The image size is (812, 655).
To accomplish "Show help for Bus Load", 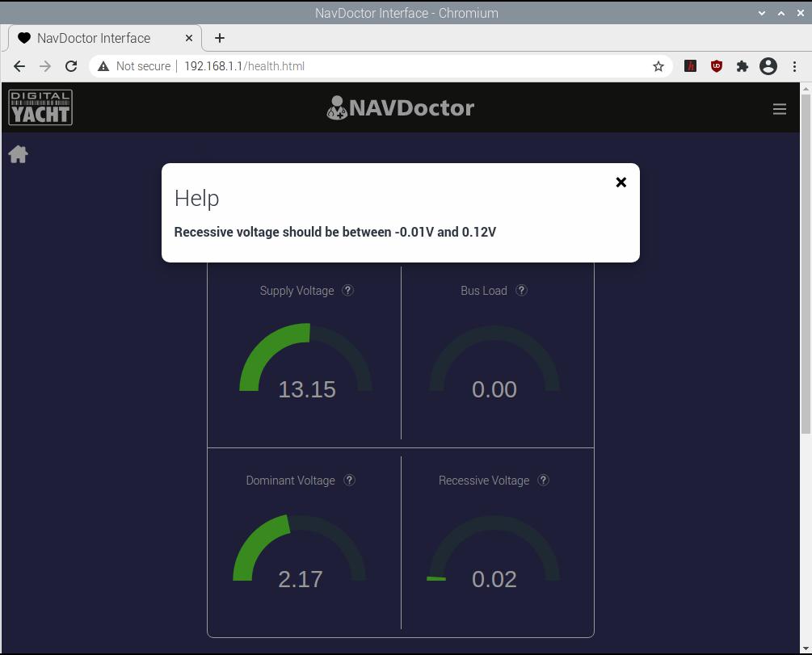I will coord(521,291).
